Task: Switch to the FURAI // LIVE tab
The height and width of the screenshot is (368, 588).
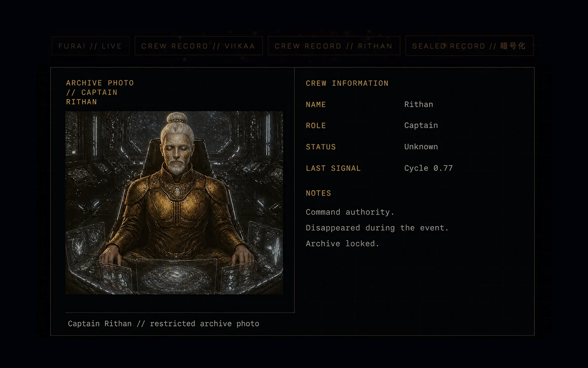Action: (90, 46)
